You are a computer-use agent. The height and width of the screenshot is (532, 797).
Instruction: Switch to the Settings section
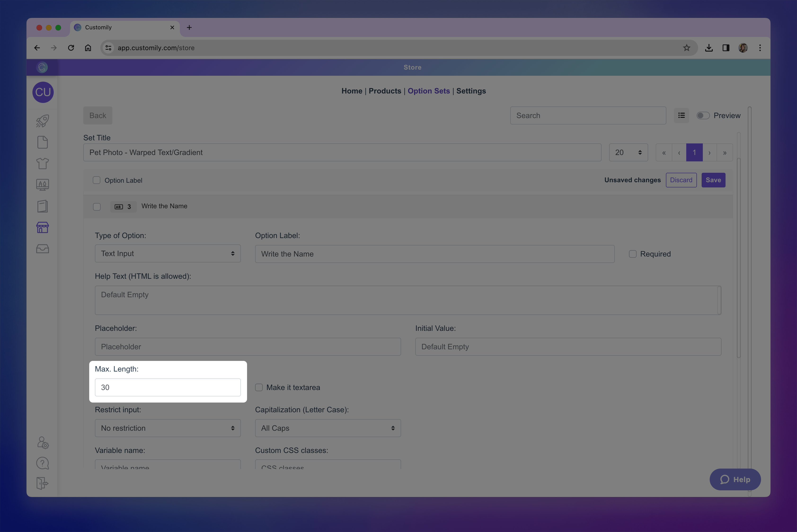(471, 91)
